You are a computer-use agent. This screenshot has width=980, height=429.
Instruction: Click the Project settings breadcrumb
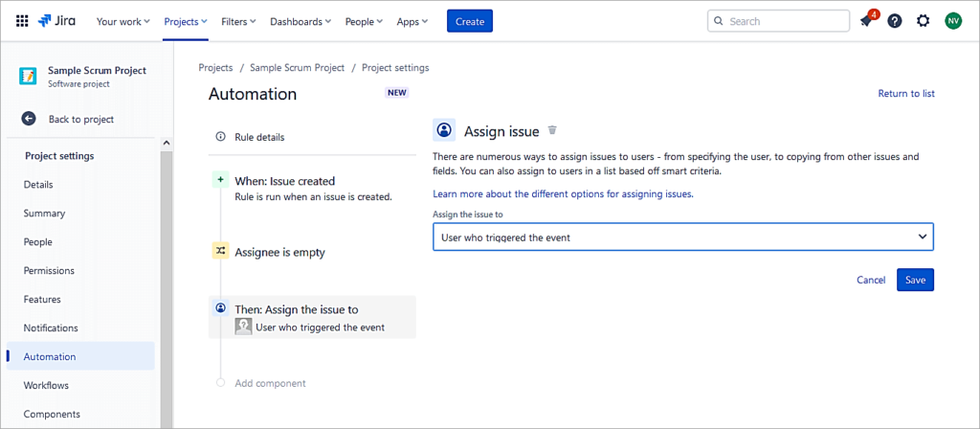point(395,68)
